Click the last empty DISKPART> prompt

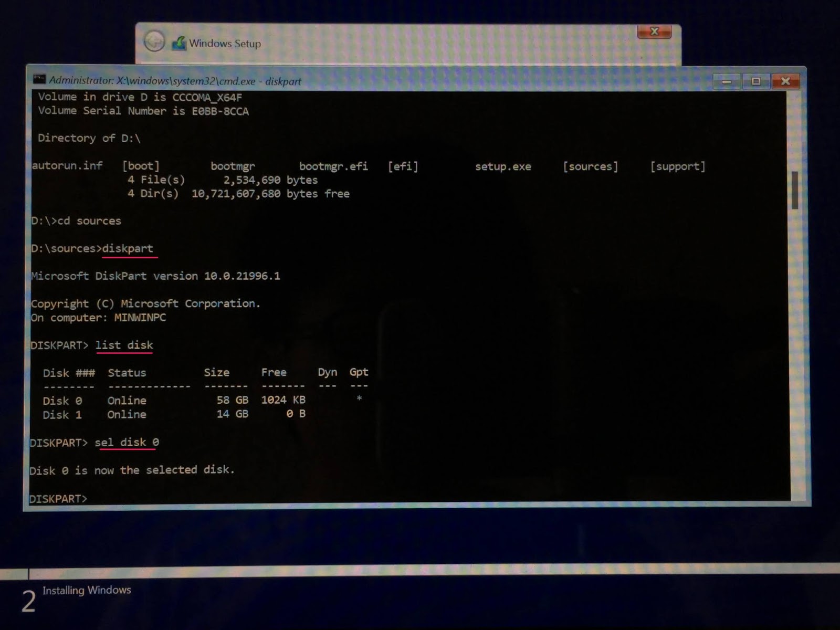click(58, 498)
